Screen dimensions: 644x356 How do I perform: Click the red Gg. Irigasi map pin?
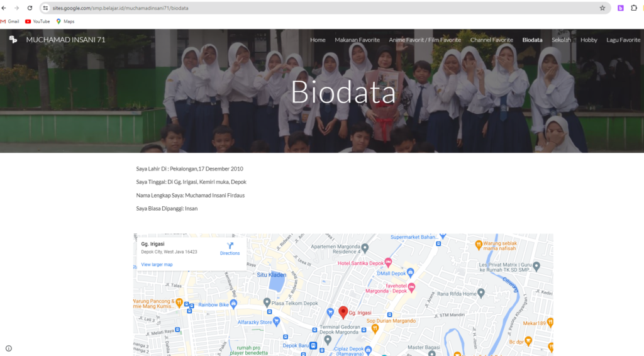point(343,312)
